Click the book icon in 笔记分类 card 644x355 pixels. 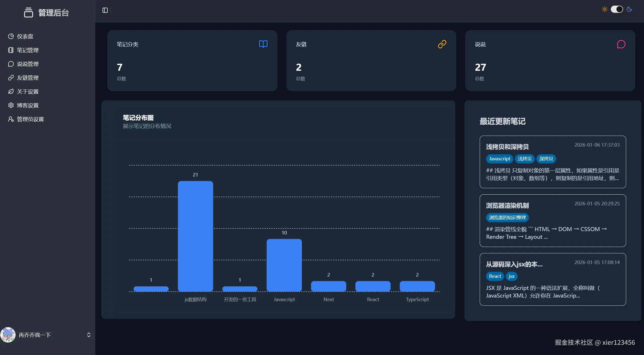(x=263, y=44)
